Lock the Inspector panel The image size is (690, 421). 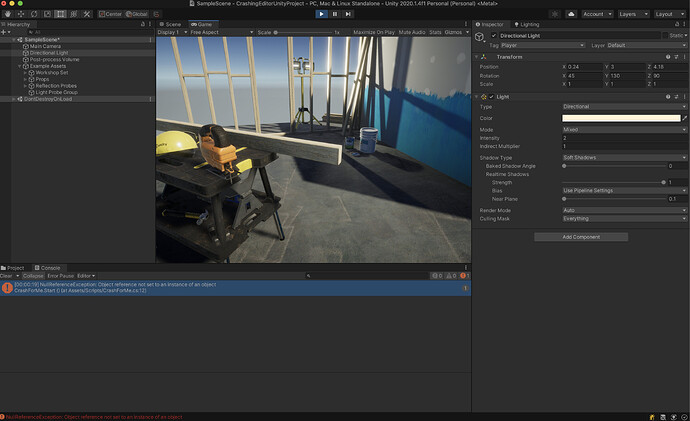[x=677, y=24]
